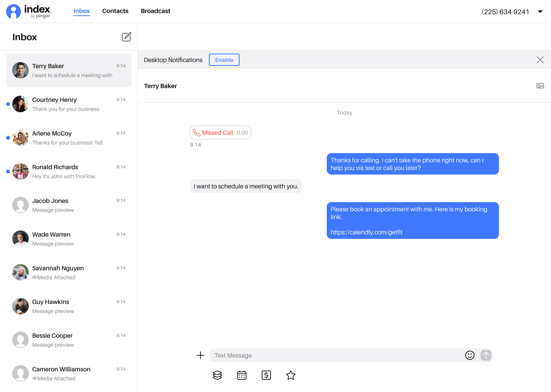Click the star favorites icon

[291, 375]
